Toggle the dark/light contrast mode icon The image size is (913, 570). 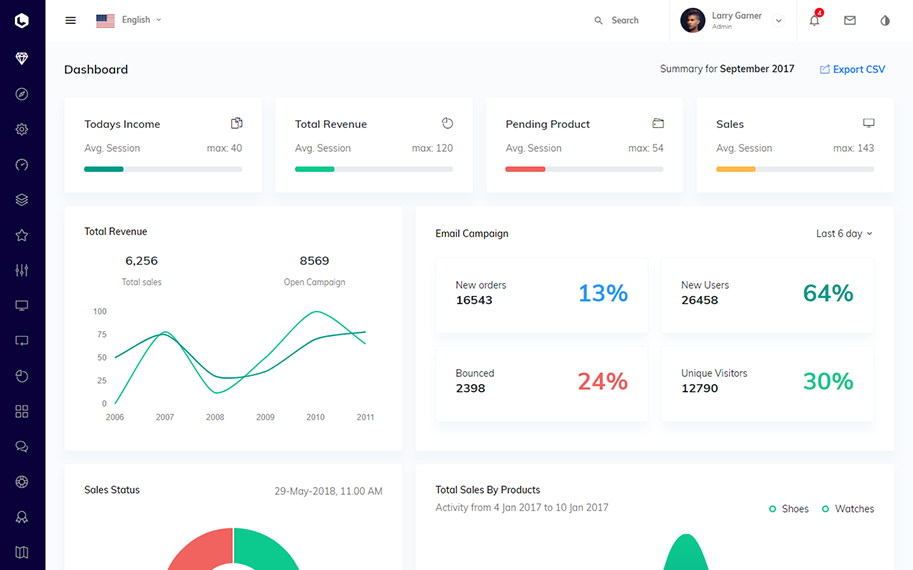click(885, 20)
